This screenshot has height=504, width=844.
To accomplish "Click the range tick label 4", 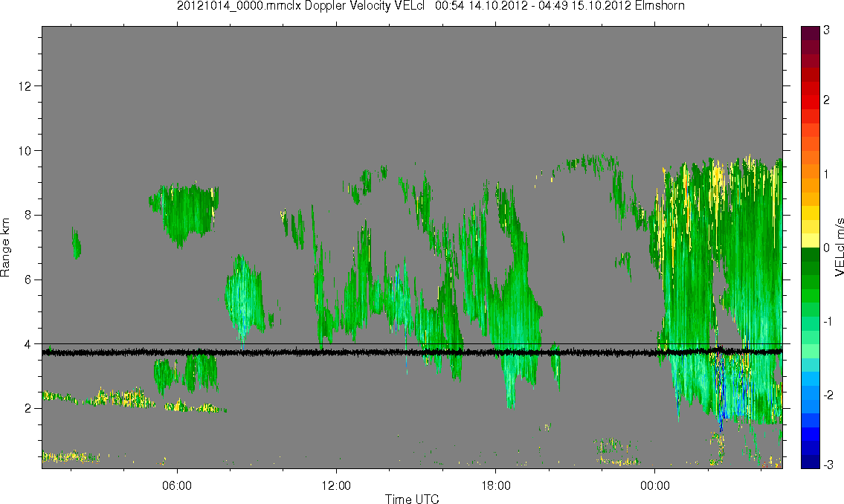I will pos(28,344).
